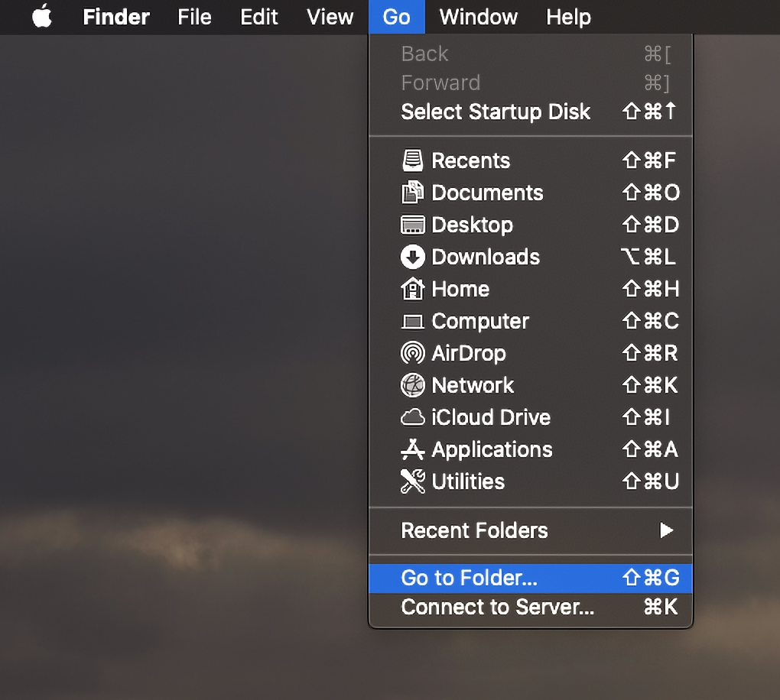The width and height of the screenshot is (780, 700).
Task: Click the Home house icon
Action: click(412, 289)
